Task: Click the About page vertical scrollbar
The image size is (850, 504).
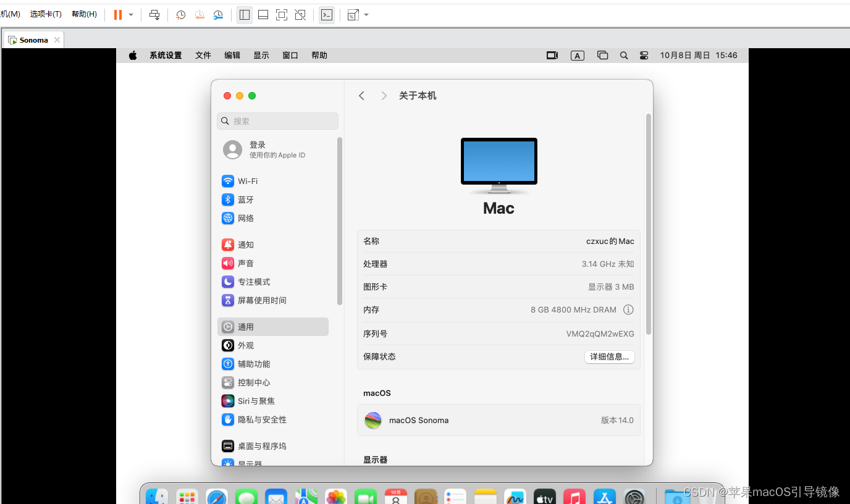Action: (649, 224)
